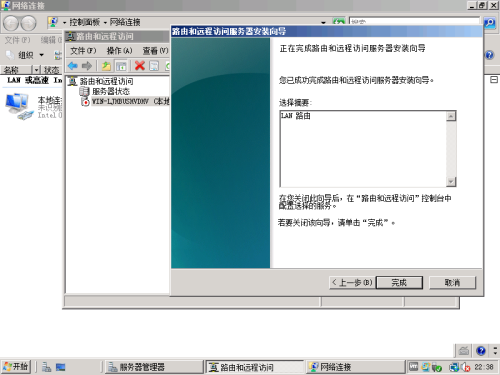
Task: Click blue back arrow in routing console toolbar
Action: click(x=73, y=66)
